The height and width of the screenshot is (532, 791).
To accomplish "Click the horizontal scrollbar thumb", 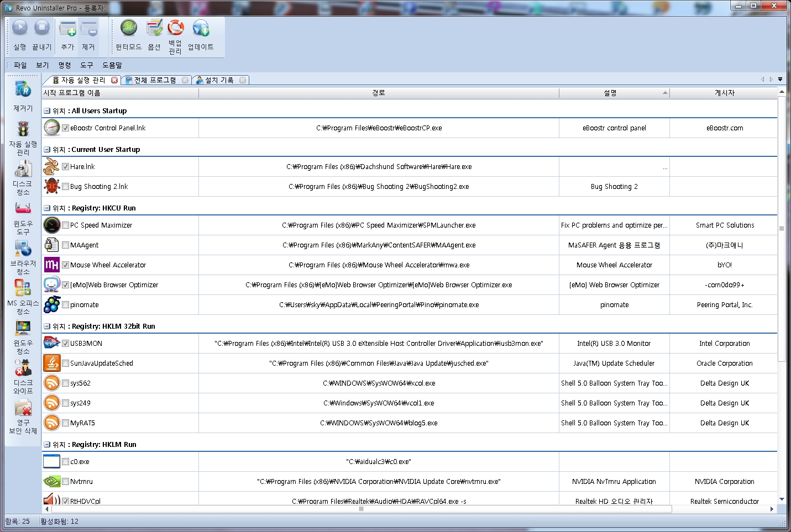I will (361, 509).
